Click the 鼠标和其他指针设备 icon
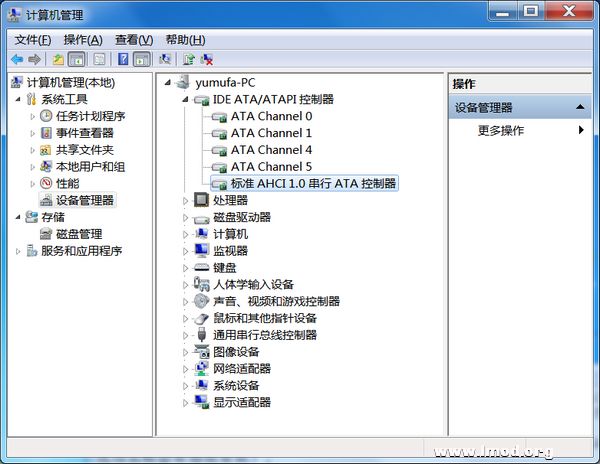The image size is (600, 464). [201, 318]
